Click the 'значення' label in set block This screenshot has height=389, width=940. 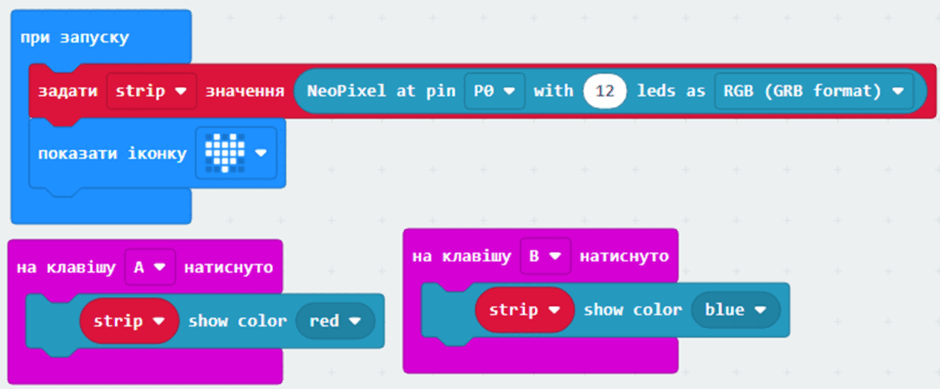[x=245, y=92]
